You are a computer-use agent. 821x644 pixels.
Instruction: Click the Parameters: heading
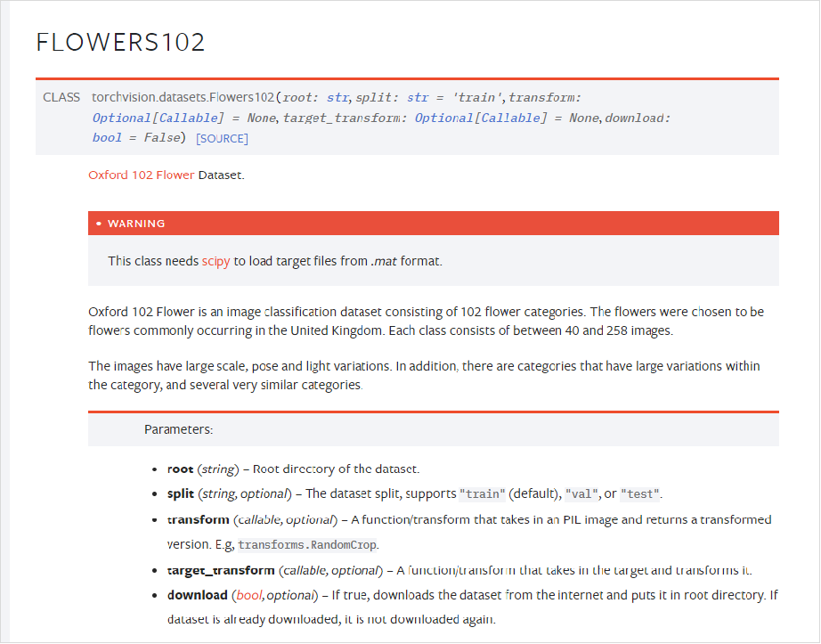pyautogui.click(x=179, y=430)
